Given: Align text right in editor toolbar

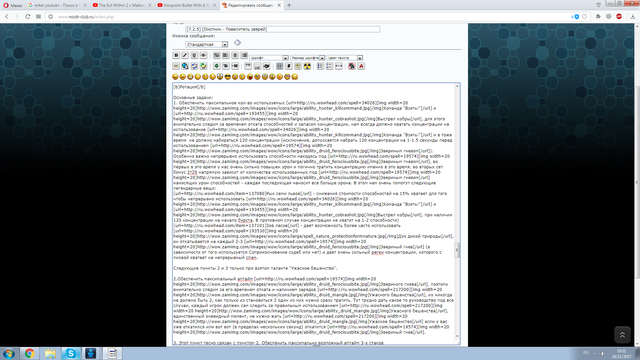Looking at the screenshot, I should click(x=244, y=55).
